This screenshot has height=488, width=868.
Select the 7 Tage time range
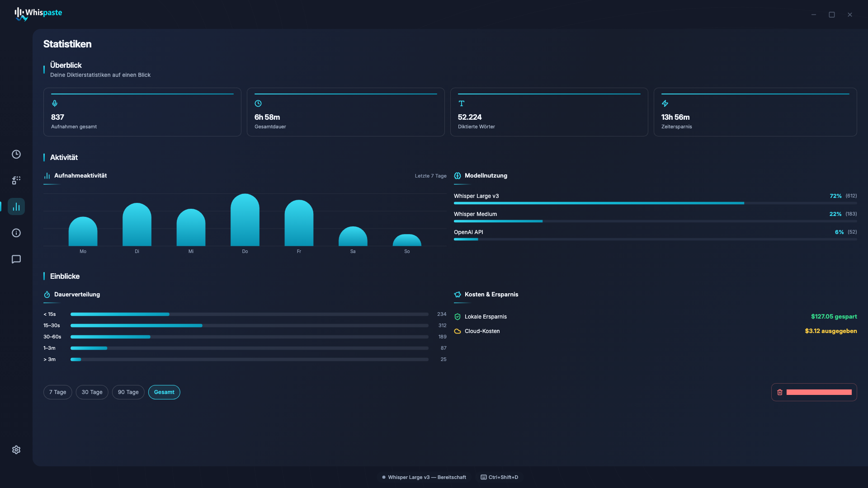click(x=58, y=392)
